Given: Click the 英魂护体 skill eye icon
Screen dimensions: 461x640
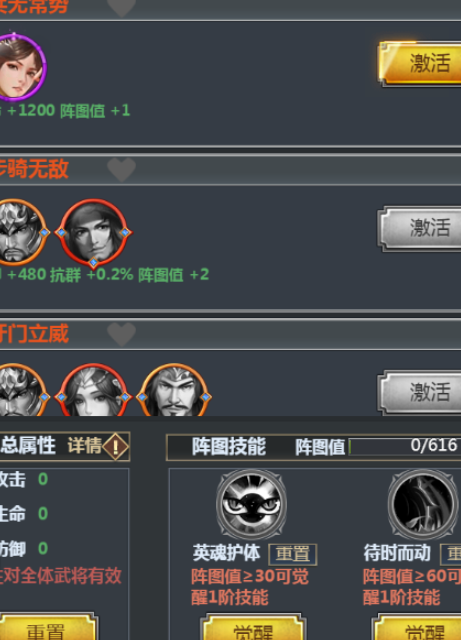Looking at the screenshot, I should (251, 504).
